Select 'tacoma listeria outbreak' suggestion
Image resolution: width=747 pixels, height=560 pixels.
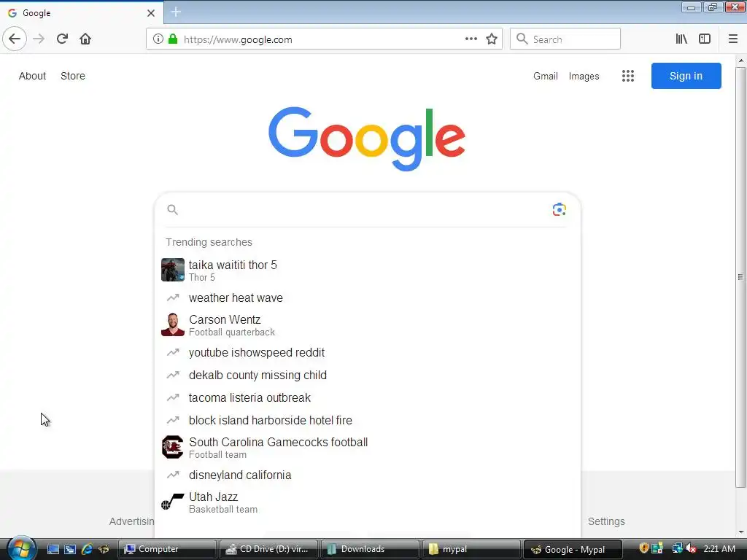click(x=368, y=397)
